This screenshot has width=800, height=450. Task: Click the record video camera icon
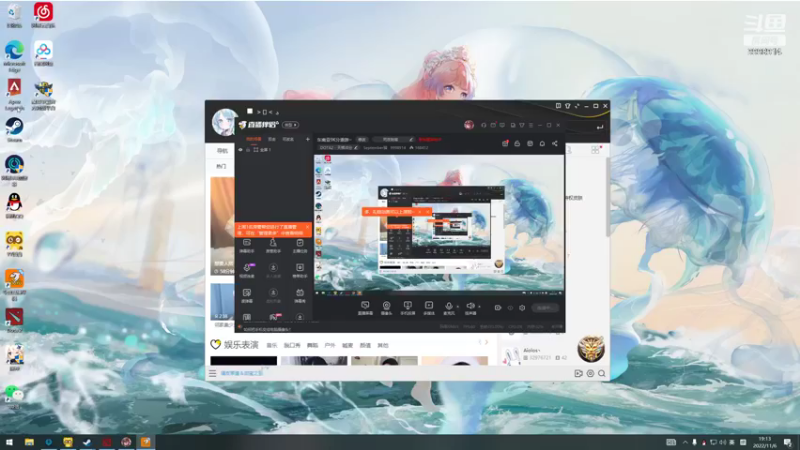tap(497, 308)
